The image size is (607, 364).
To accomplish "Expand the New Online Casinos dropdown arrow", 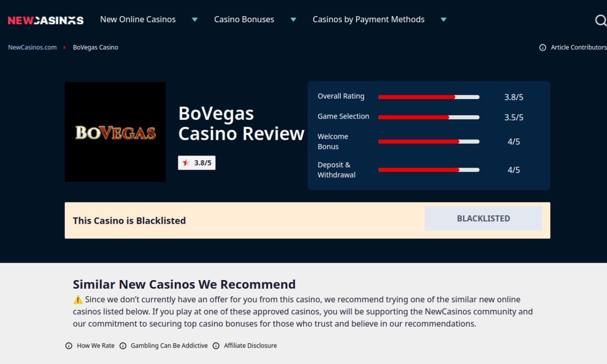I will click(194, 19).
